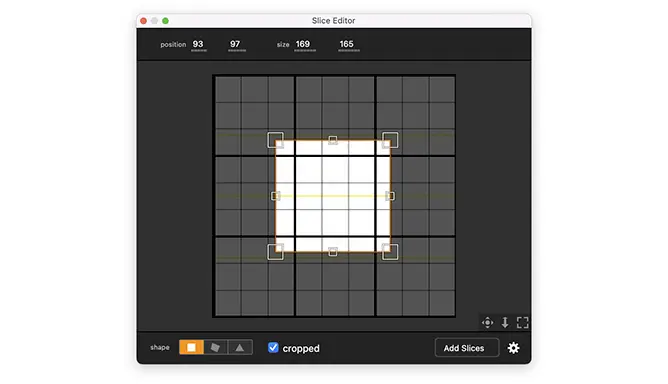
Task: Click the fit-to-frame brackets icon
Action: (x=522, y=322)
